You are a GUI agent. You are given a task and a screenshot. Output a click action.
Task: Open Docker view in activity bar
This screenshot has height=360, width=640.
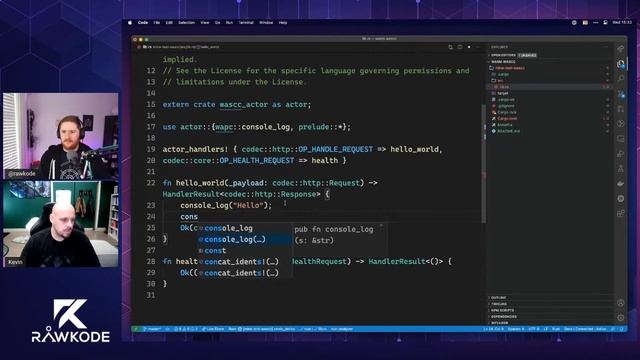[621, 184]
